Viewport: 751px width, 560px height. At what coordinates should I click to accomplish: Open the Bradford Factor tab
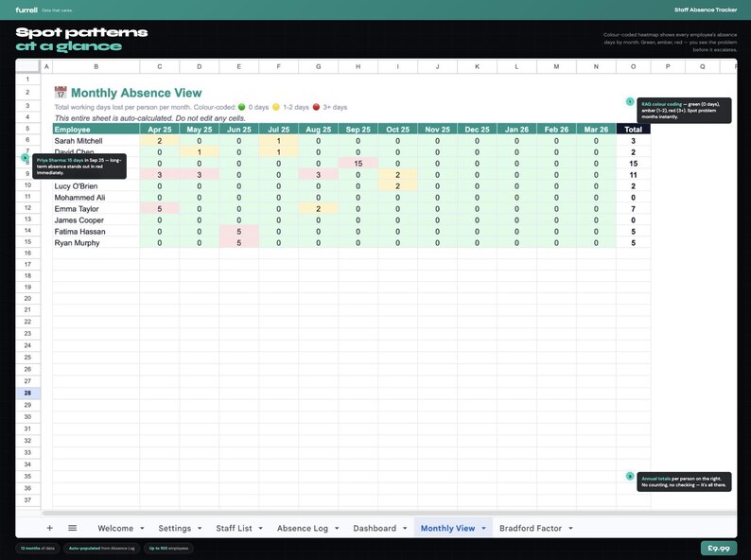point(531,528)
